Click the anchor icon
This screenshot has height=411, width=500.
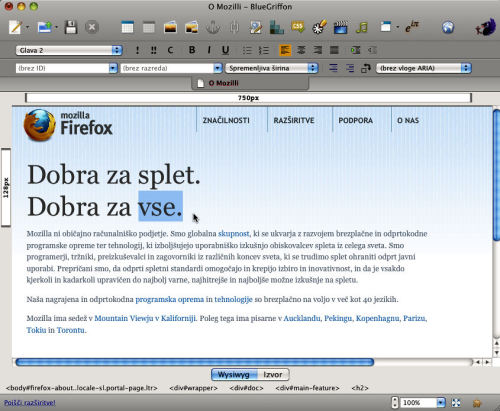pyautogui.click(x=213, y=27)
